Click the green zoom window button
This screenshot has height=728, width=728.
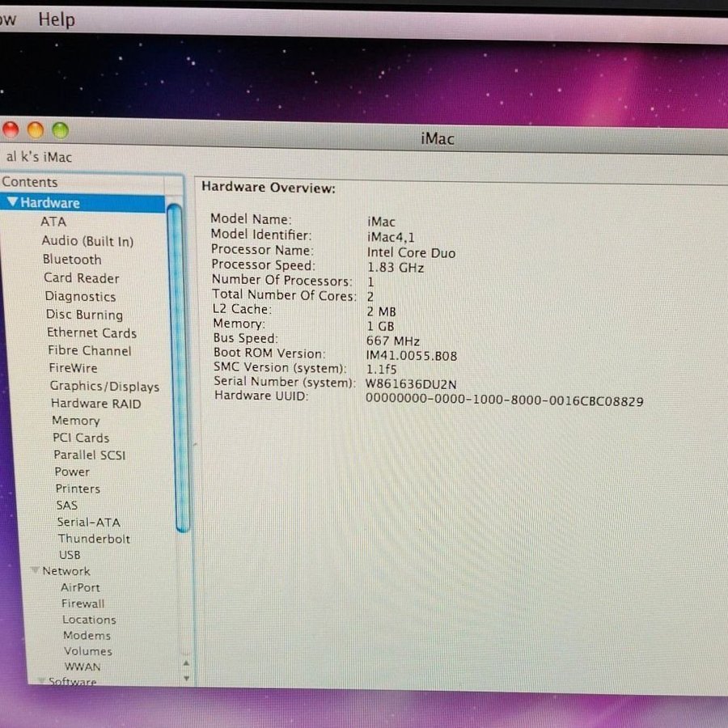[61, 130]
